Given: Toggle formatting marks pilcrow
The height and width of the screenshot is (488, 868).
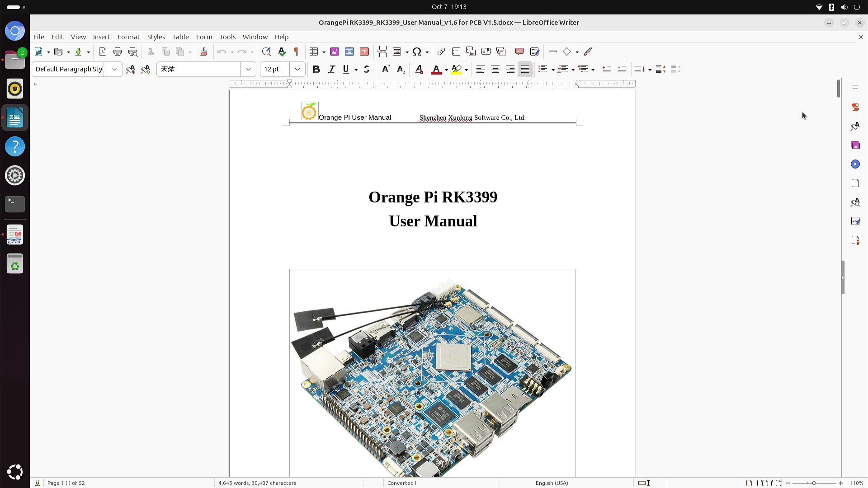Looking at the screenshot, I should coord(296,52).
